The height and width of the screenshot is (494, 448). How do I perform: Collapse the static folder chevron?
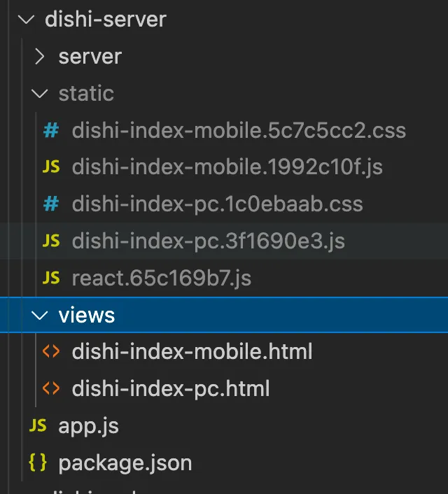click(41, 94)
